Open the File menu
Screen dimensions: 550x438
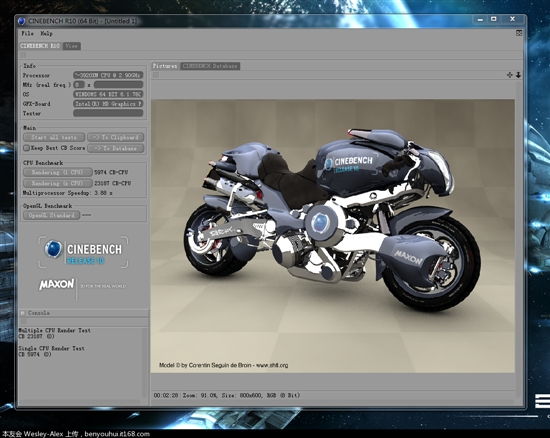(x=27, y=33)
